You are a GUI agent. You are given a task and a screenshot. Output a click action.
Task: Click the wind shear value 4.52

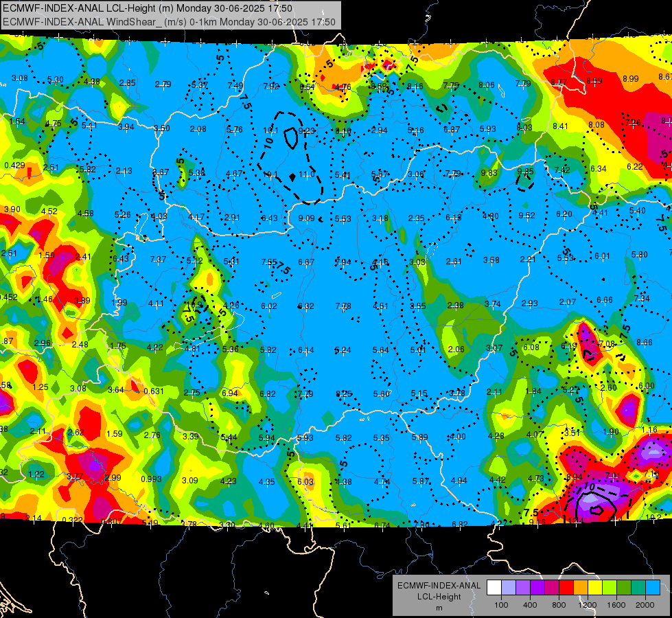(49, 211)
